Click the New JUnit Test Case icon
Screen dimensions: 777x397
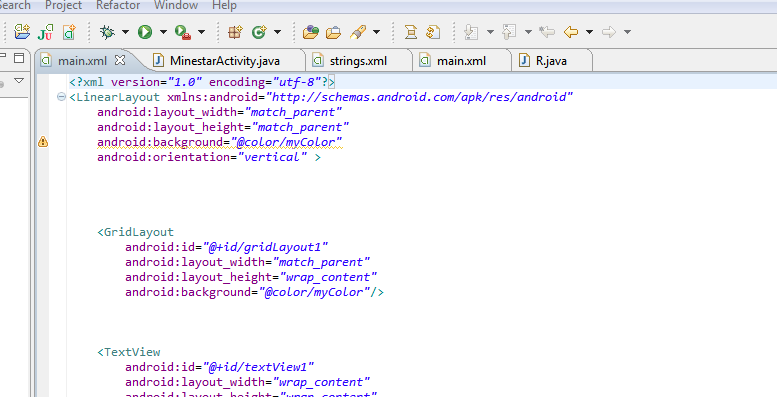coord(46,33)
